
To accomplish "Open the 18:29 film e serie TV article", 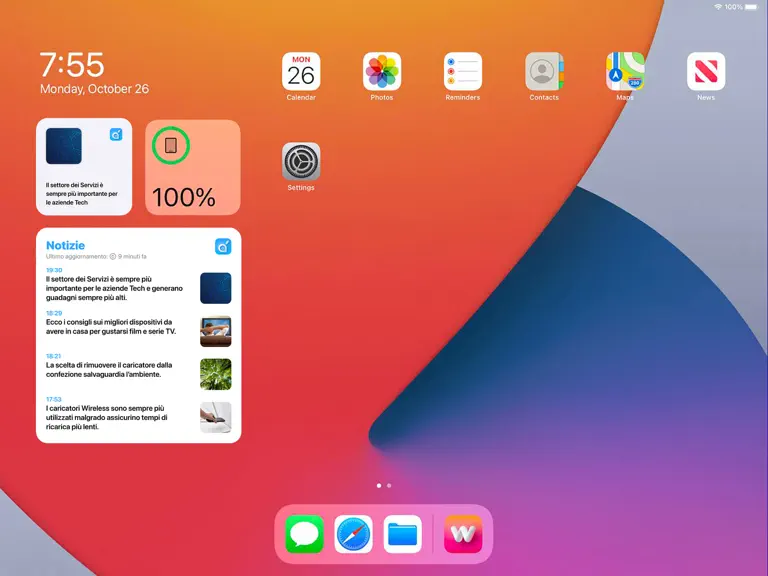I will [139, 328].
